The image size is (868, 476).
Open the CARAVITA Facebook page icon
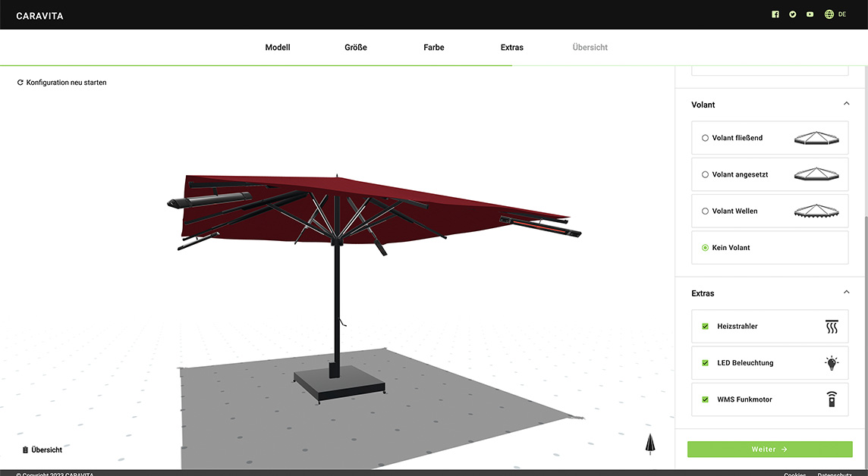(775, 14)
